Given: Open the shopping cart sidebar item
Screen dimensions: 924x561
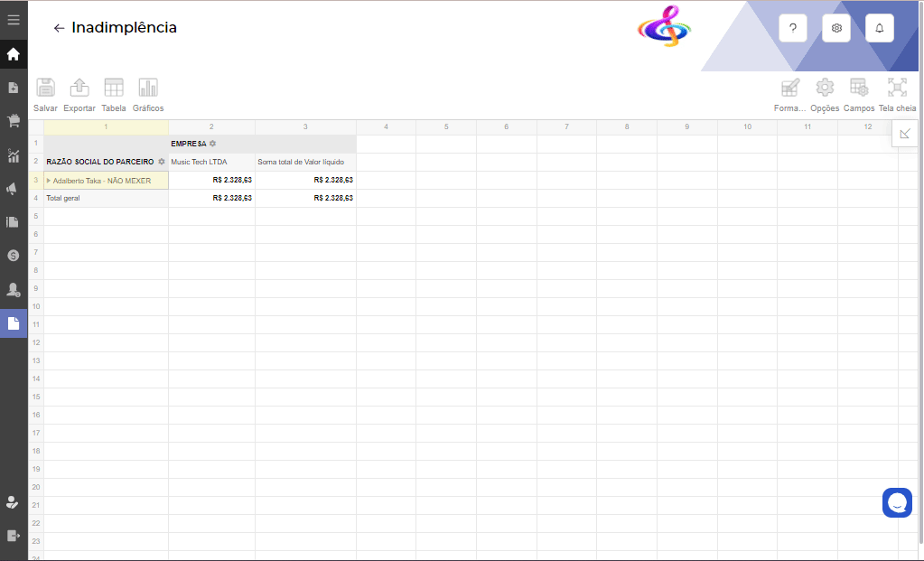Looking at the screenshot, I should click(14, 121).
